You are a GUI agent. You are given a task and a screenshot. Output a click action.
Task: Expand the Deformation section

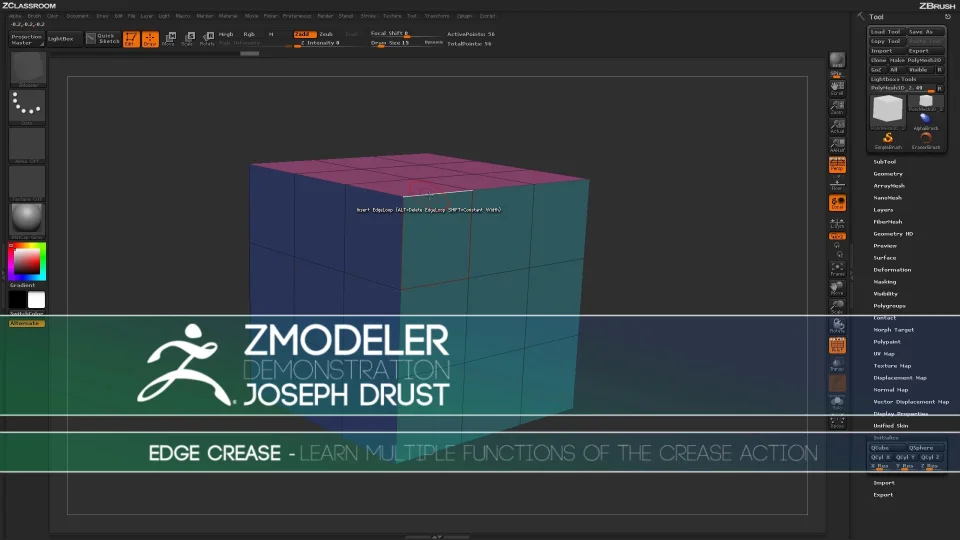coord(892,270)
